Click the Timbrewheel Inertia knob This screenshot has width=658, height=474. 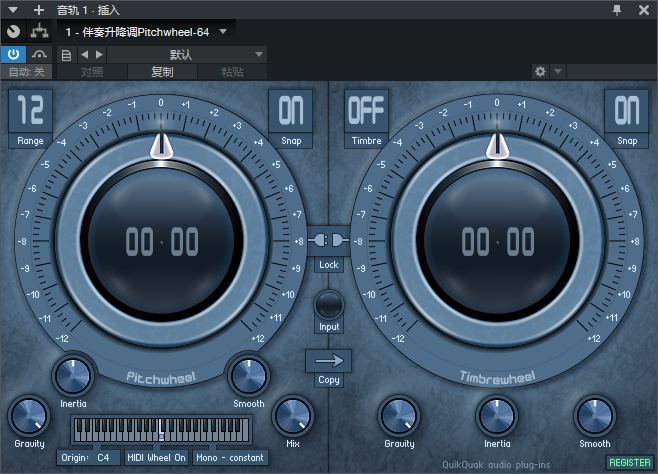pyautogui.click(x=497, y=416)
